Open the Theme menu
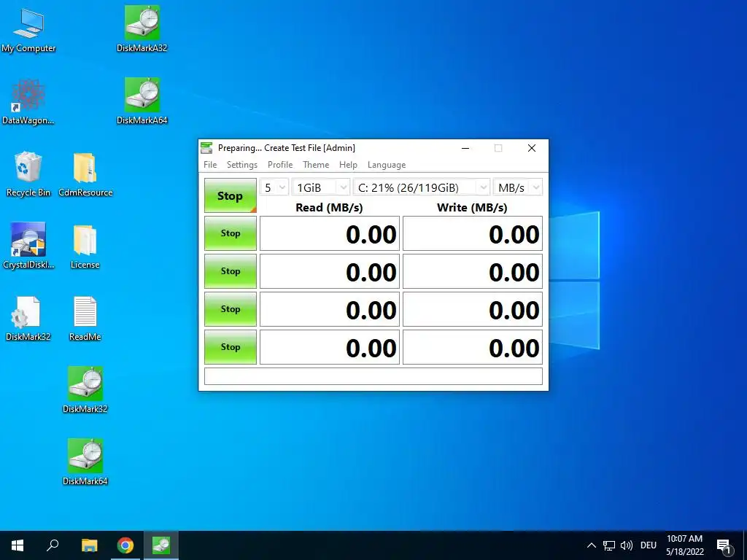This screenshot has height=560, width=747. [x=316, y=165]
